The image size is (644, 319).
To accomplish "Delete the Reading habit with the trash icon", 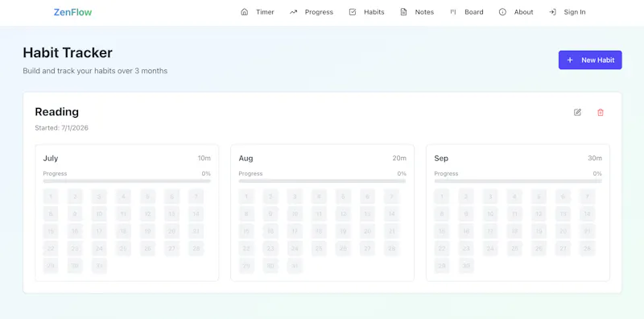I will (x=601, y=112).
